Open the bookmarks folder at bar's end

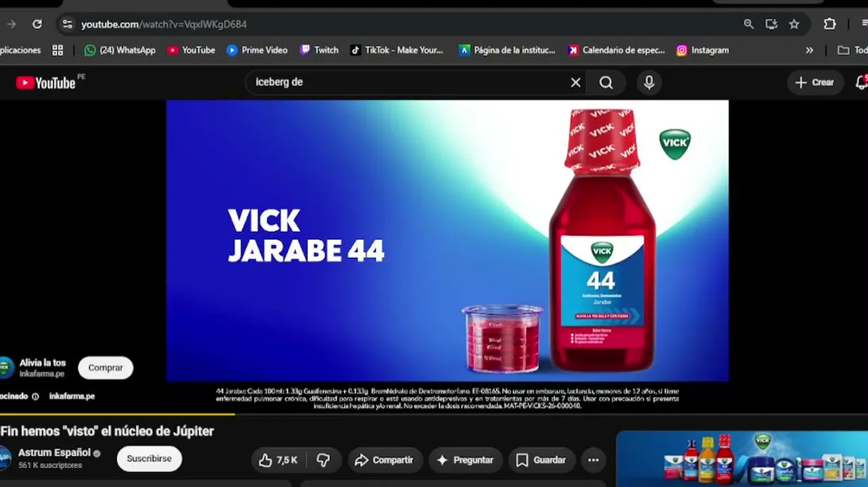[x=852, y=50]
